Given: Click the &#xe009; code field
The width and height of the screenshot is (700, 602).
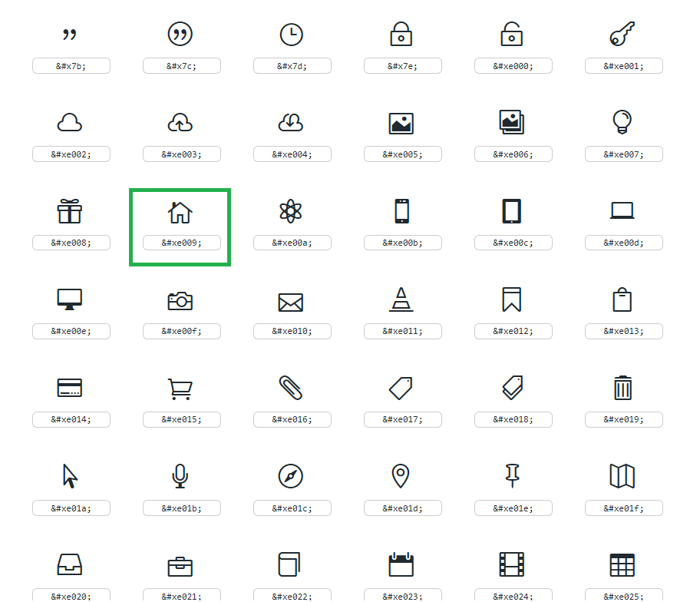Looking at the screenshot, I should point(182,243).
